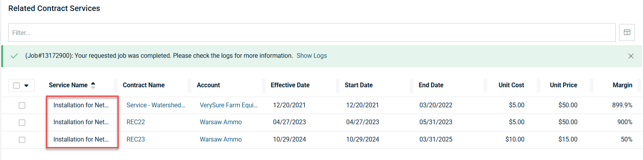Open the REC22 contract link
The height and width of the screenshot is (160, 644).
136,122
